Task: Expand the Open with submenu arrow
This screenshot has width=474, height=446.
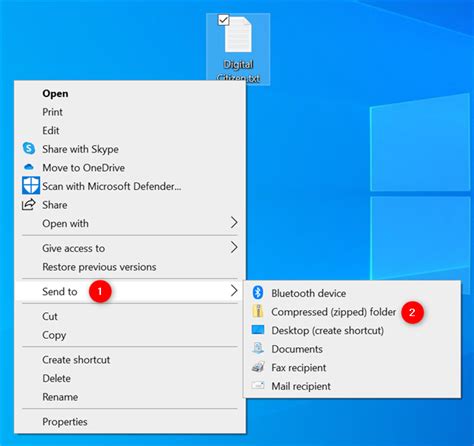Action: point(234,222)
